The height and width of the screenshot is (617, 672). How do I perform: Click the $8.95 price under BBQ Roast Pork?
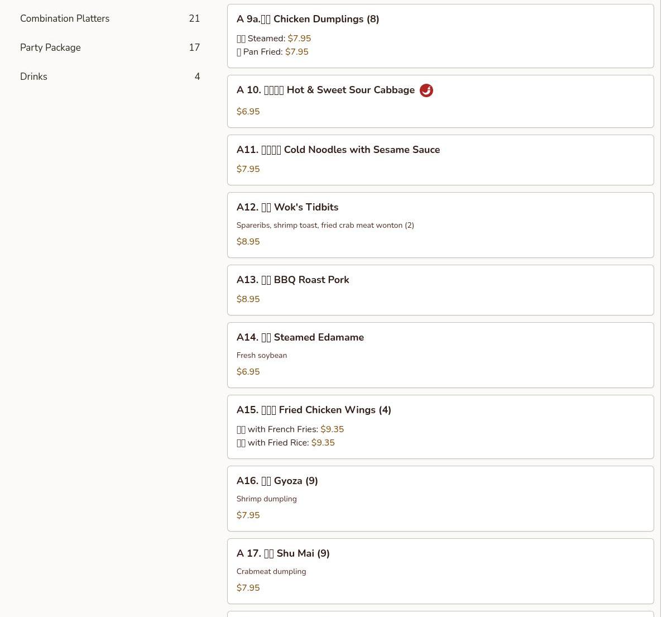pyautogui.click(x=248, y=299)
